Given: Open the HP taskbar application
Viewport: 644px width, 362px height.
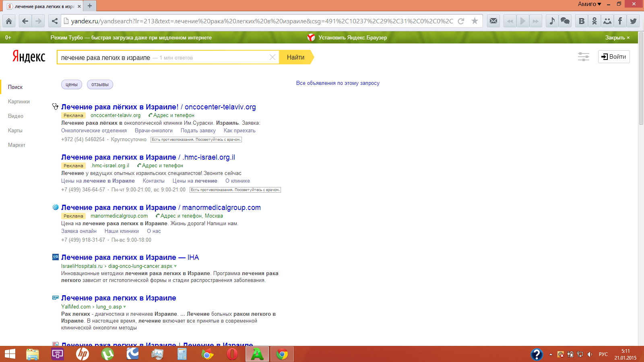Looking at the screenshot, I should pos(83,354).
